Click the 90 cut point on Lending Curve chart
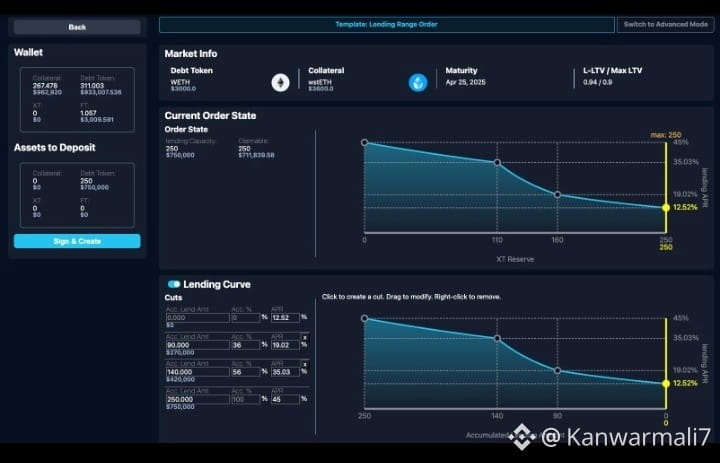Image resolution: width=720 pixels, height=463 pixels. point(557,370)
